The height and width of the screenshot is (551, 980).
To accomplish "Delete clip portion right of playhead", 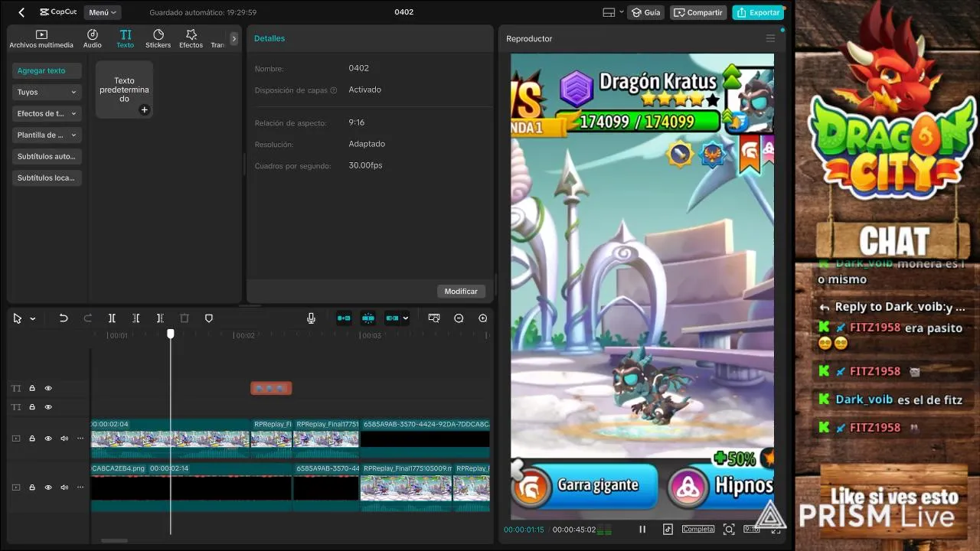I will [x=160, y=318].
